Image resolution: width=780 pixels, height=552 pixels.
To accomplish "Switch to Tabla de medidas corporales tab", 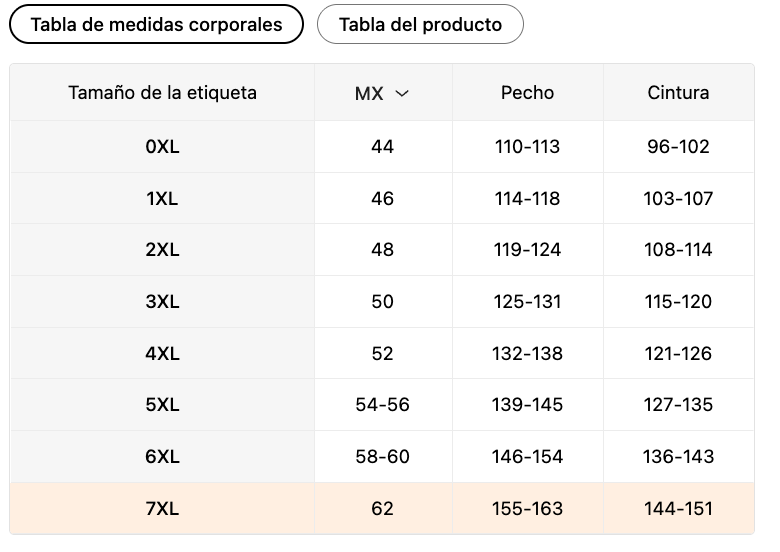I will click(x=156, y=24).
